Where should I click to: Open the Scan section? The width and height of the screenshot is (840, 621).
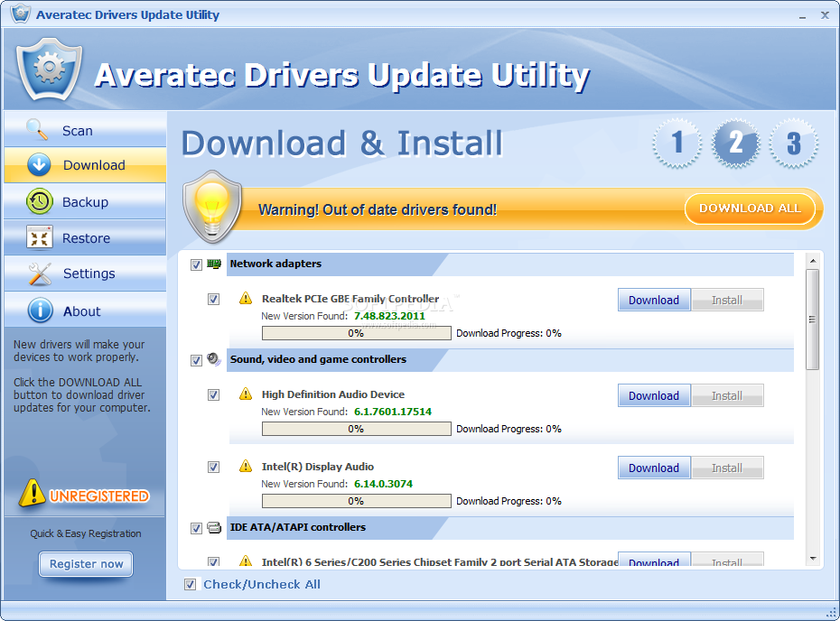click(x=85, y=129)
